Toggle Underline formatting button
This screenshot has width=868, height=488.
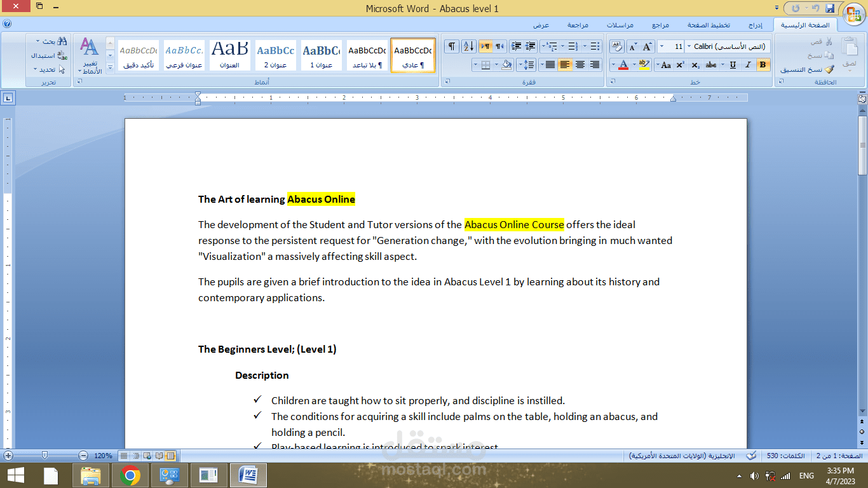(x=733, y=65)
